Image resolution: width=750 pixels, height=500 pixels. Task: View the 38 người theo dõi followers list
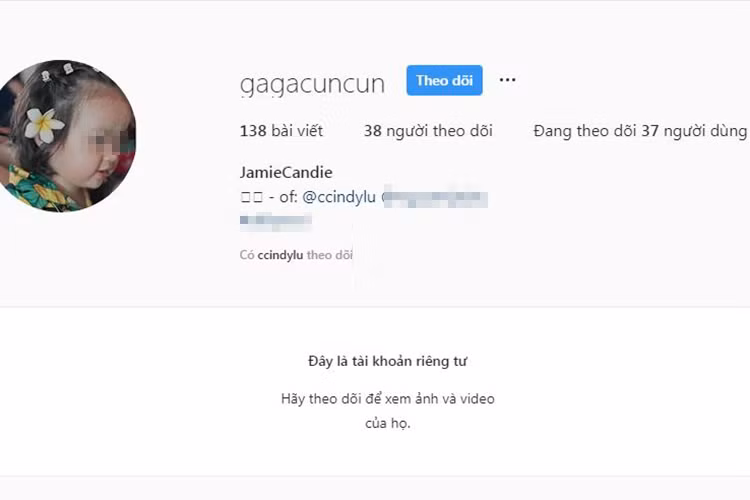click(x=428, y=131)
